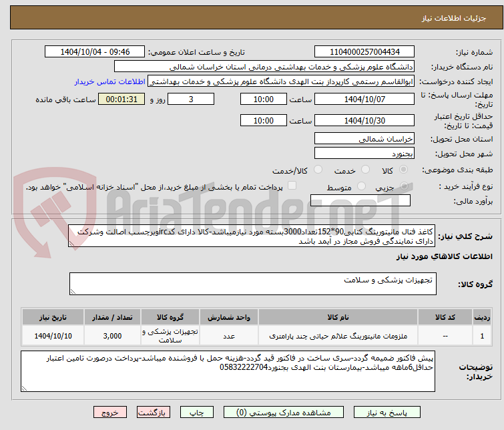504x430 pixels.
Task: Click the تجهیزات پزشکی و سلامت table cell
Action: (x=170, y=336)
